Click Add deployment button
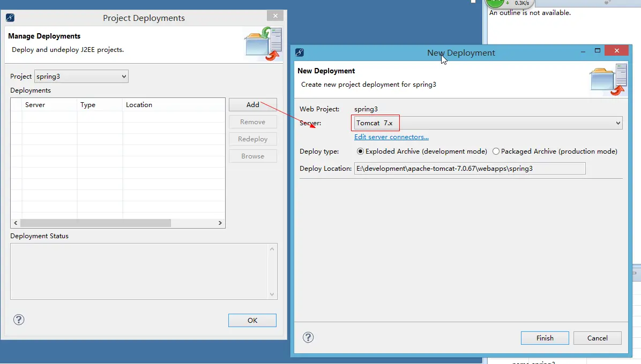641x364 pixels. tap(252, 105)
